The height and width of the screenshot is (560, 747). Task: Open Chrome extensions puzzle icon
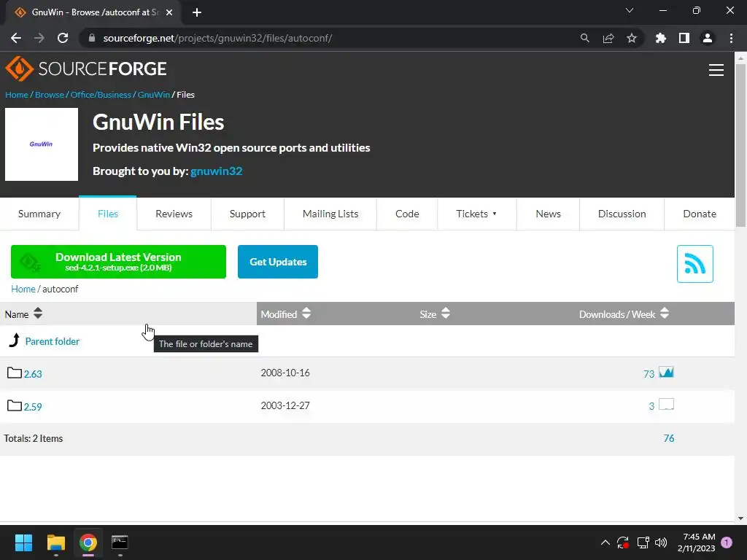[661, 38]
